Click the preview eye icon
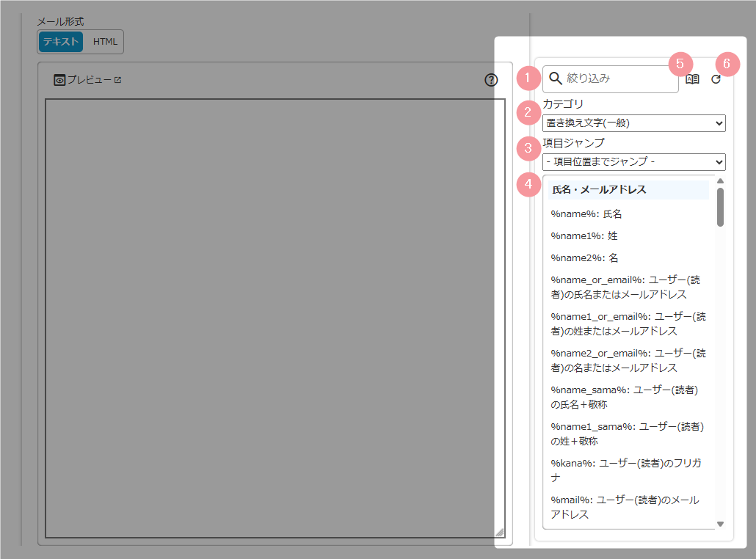 click(x=60, y=80)
